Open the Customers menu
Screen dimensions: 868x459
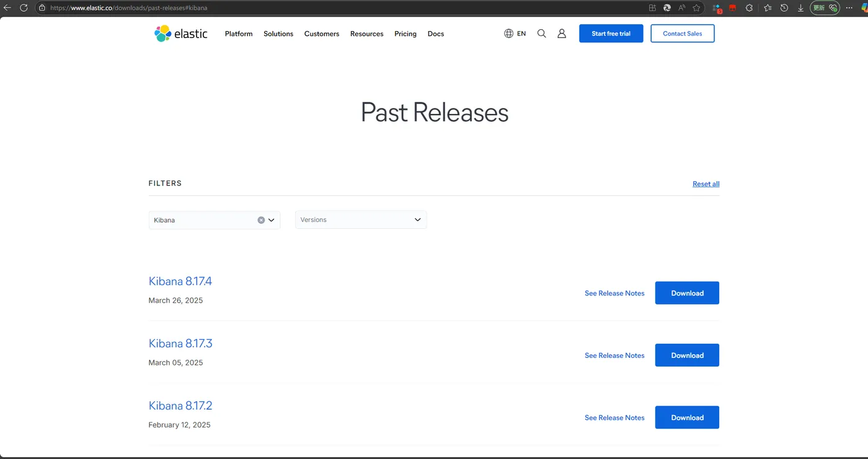click(322, 33)
